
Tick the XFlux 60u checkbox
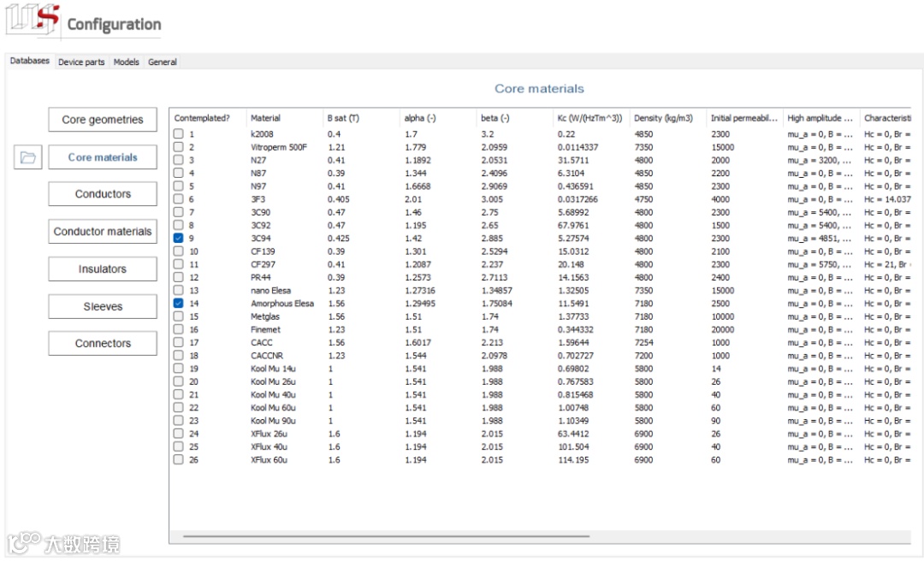tap(179, 459)
